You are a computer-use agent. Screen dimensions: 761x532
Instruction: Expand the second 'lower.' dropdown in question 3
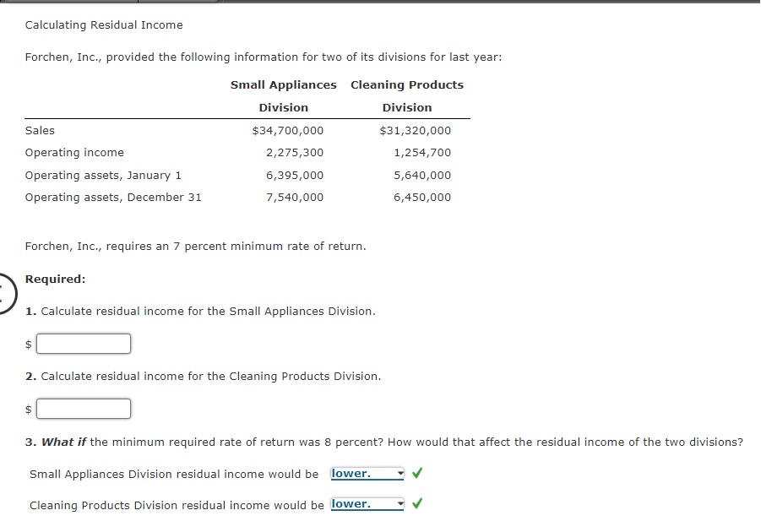click(x=400, y=504)
